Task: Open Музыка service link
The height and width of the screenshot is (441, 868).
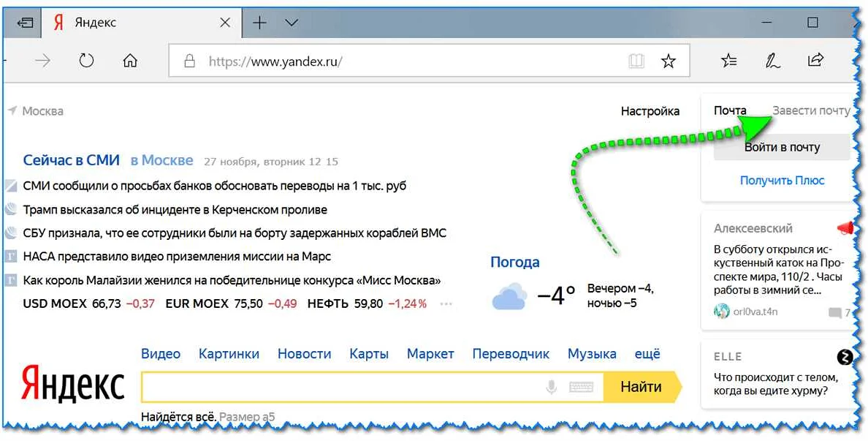Action: [x=592, y=353]
